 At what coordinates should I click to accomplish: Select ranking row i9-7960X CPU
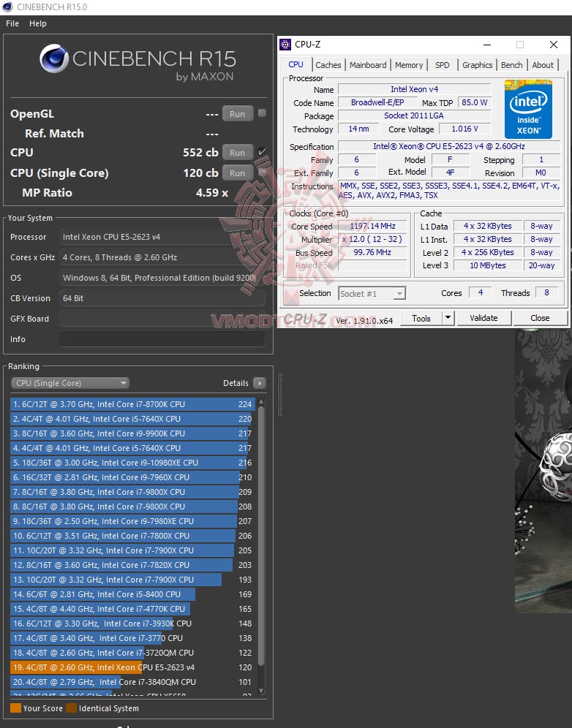[x=133, y=477]
